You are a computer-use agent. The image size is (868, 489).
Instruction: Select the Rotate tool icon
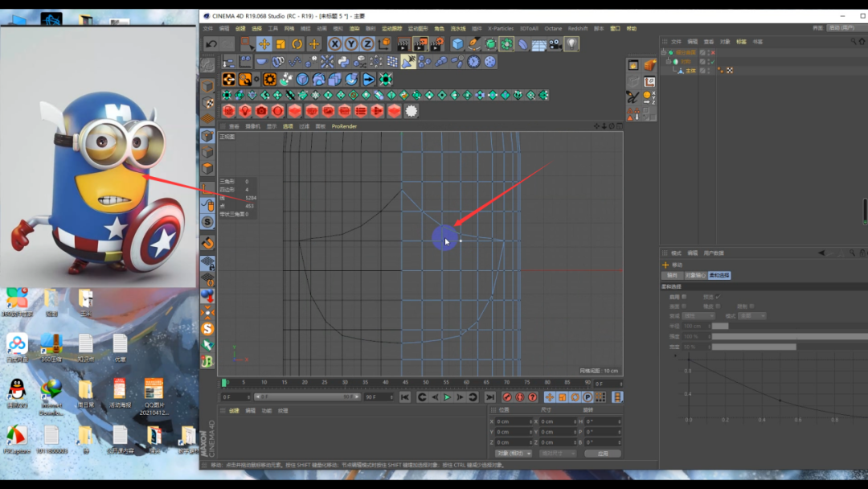[x=297, y=43]
